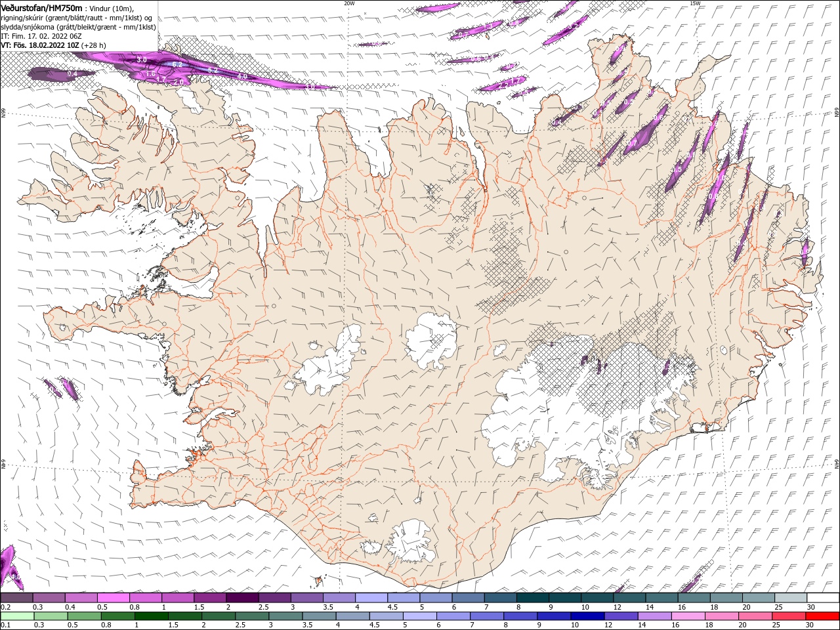840x630 pixels.
Task: Select the lavender upper swatch between 4 and 4.5
Action: coord(371,597)
